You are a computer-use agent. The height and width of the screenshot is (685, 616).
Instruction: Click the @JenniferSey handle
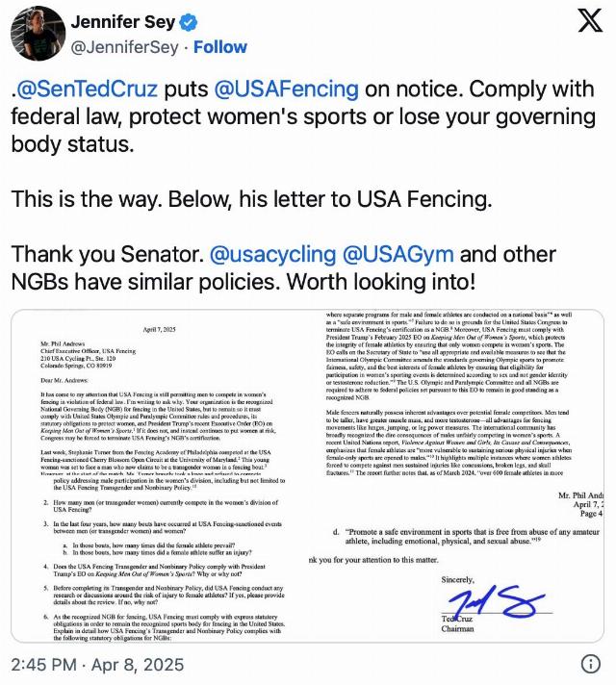click(124, 47)
